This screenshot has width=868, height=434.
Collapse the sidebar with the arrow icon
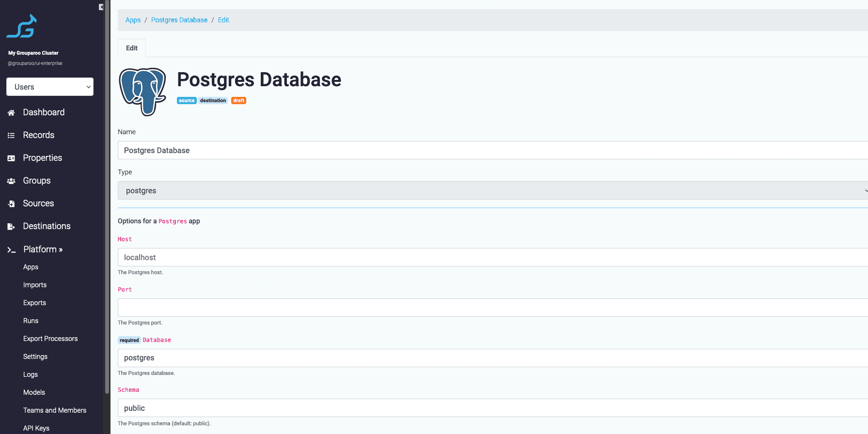(101, 7)
